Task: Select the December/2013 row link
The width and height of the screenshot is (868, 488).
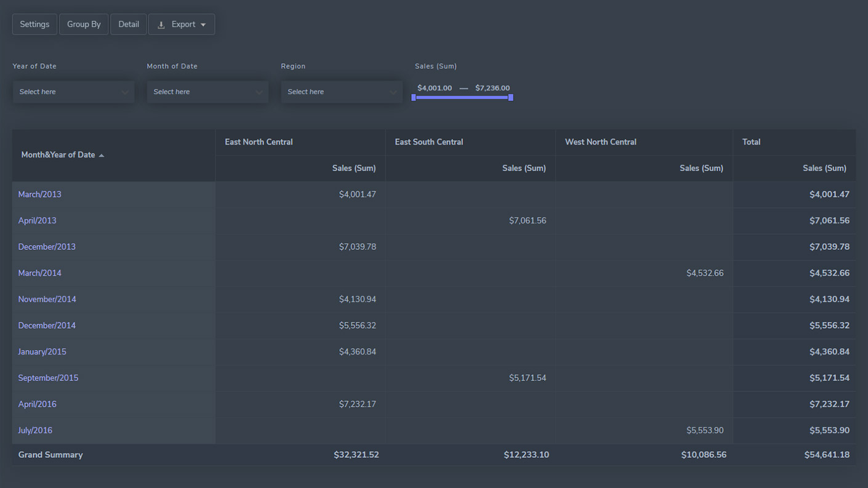Action: pos(47,247)
